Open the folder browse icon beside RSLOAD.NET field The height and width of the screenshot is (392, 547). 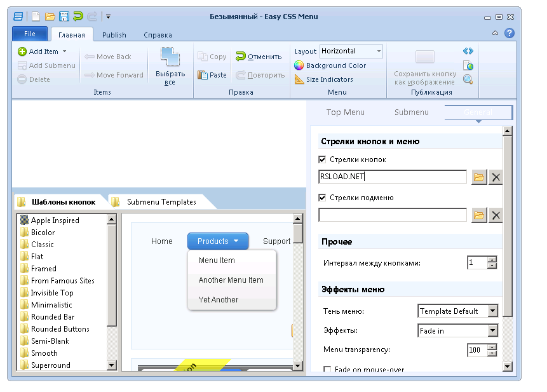(479, 177)
